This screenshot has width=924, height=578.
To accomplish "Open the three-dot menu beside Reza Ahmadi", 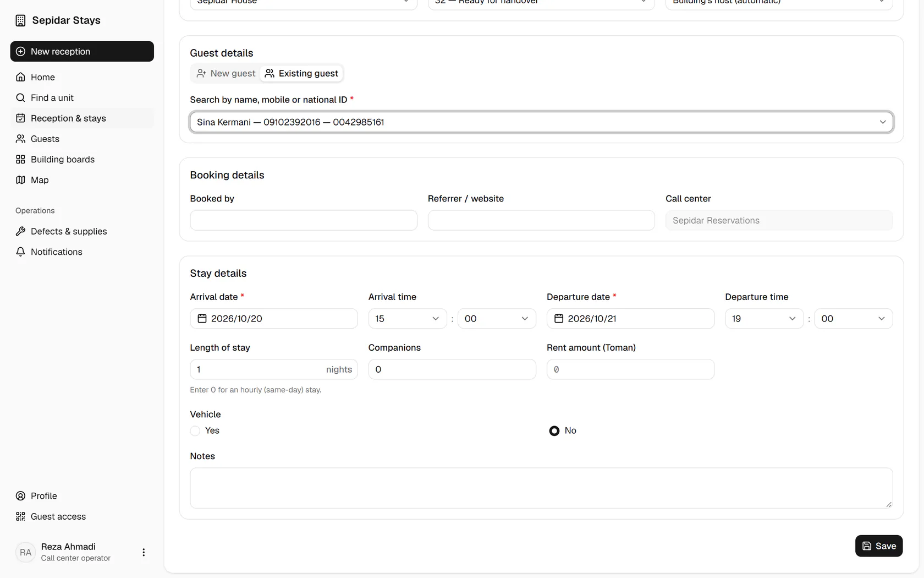I will (144, 552).
